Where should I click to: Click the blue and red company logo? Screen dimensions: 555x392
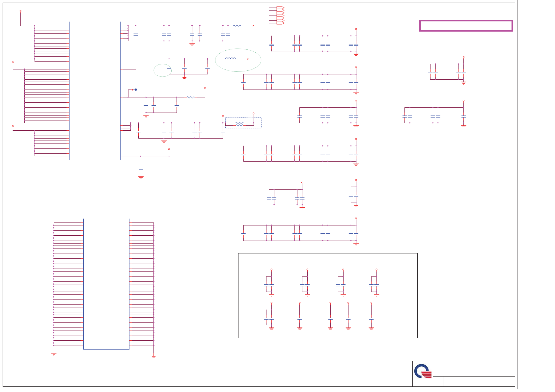[423, 372]
